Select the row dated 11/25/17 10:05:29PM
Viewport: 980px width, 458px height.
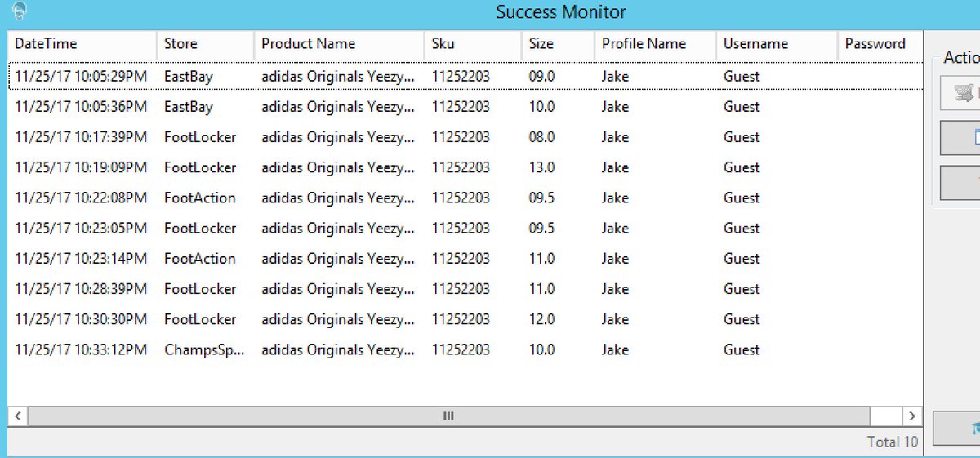coord(465,76)
